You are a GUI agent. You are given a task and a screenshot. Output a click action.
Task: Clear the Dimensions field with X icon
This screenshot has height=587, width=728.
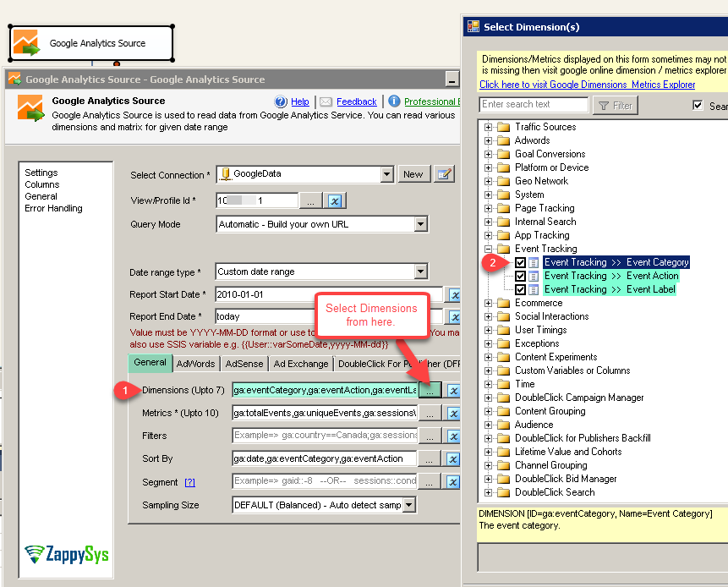[x=453, y=391]
